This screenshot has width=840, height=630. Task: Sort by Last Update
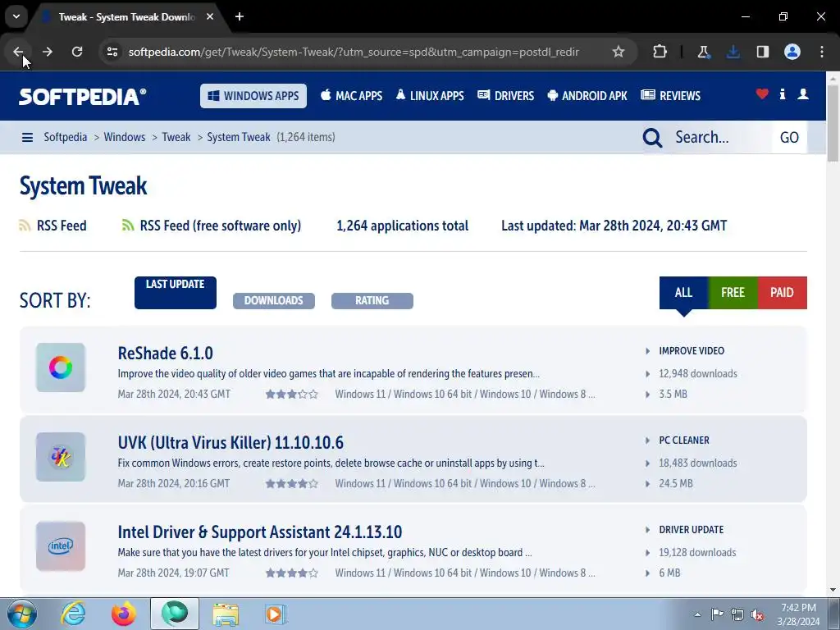pos(176,293)
